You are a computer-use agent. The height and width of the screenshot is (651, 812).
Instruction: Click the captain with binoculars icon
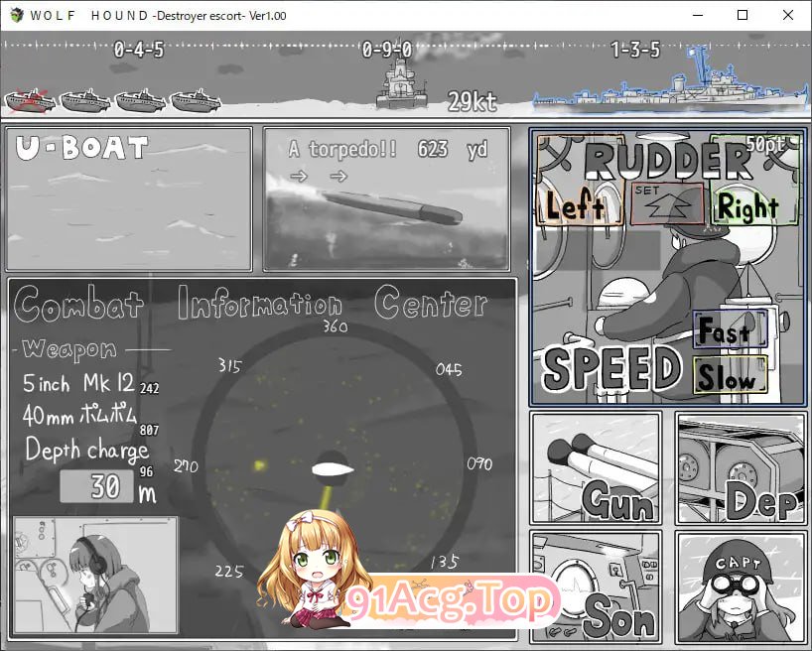pos(741,586)
